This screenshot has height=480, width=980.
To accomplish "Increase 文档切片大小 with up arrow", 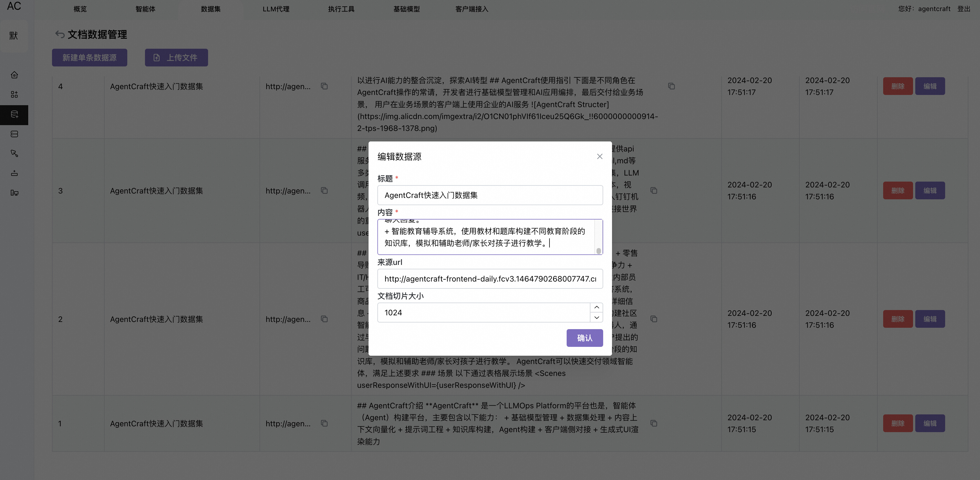I will [x=597, y=308].
